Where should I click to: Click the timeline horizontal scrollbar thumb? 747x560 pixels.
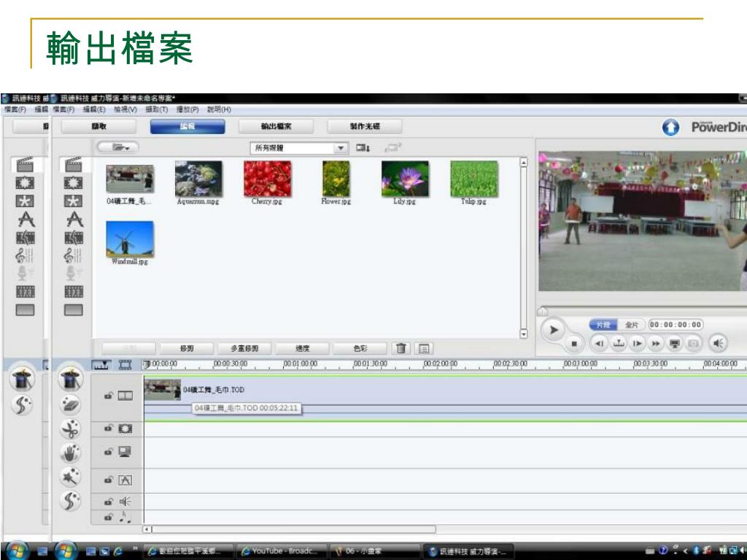click(x=293, y=529)
